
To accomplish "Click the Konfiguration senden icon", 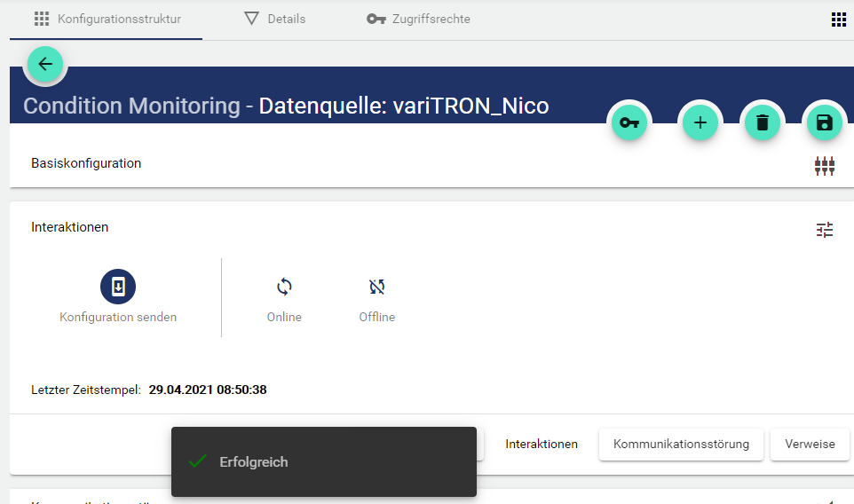I will pyautogui.click(x=118, y=287).
